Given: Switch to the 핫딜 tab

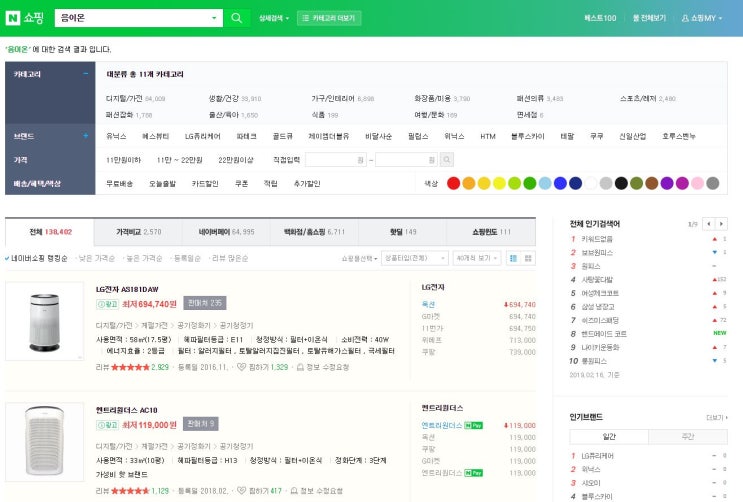Looking at the screenshot, I should 403,232.
